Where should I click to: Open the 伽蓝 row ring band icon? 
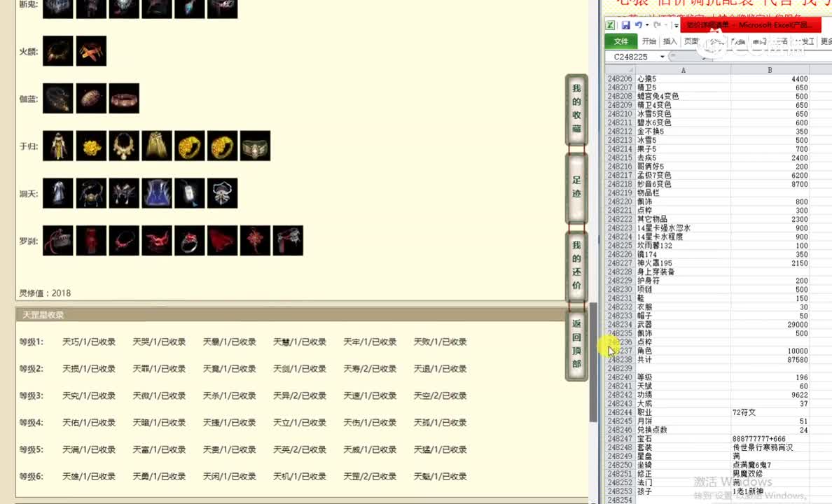point(124,98)
